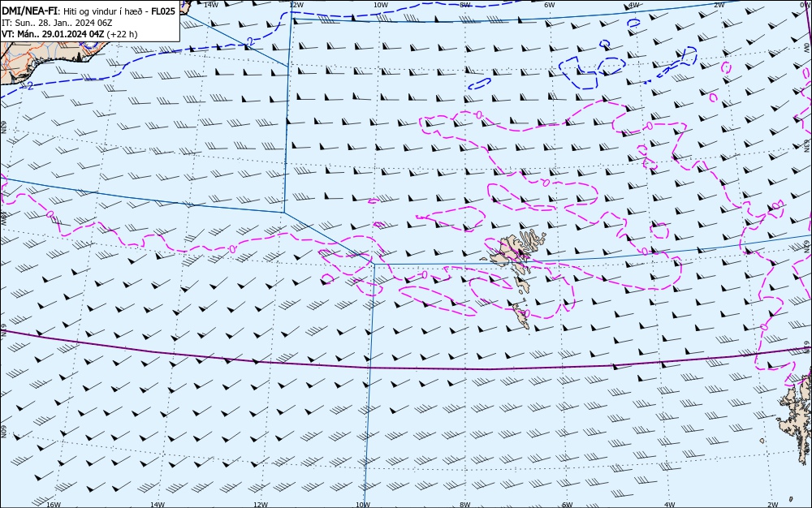Click the '4W' longitude label on the top edge
This screenshot has width=812, height=508.
pyautogui.click(x=634, y=5)
